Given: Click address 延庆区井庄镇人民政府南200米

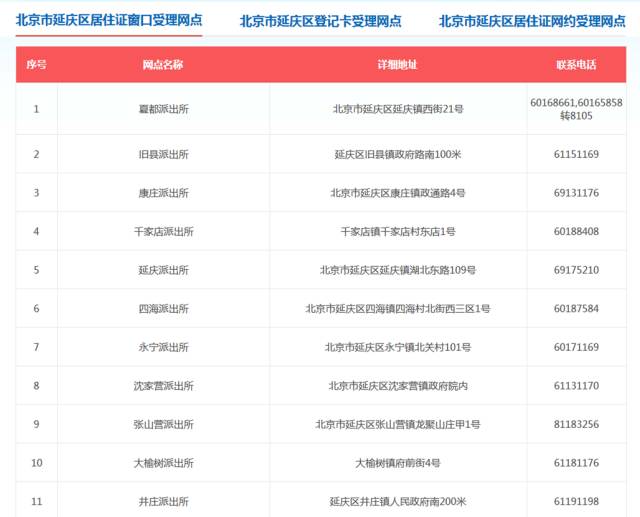Looking at the screenshot, I should 398,501.
